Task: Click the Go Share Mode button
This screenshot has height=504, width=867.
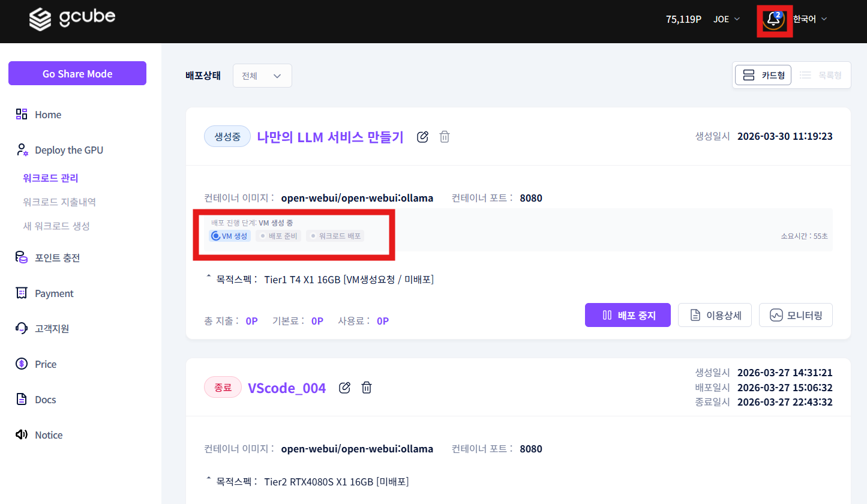Action: [x=77, y=74]
